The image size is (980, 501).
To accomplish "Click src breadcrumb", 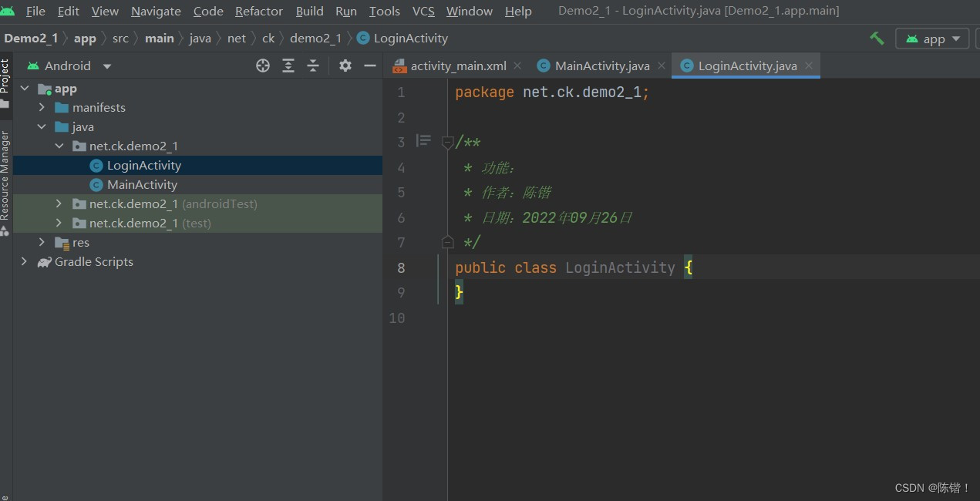I will click(x=120, y=38).
